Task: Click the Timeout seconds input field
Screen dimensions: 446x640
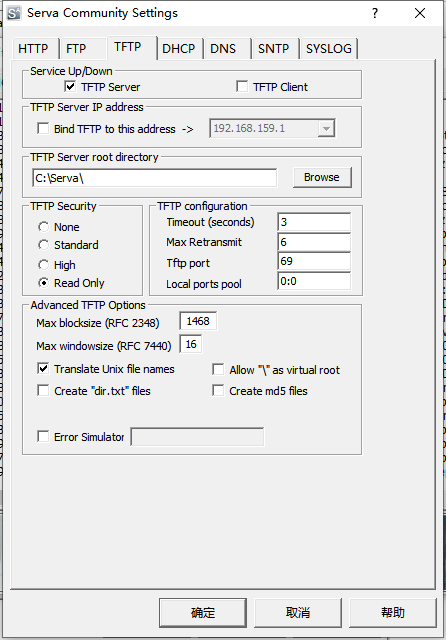Action: 314,222
